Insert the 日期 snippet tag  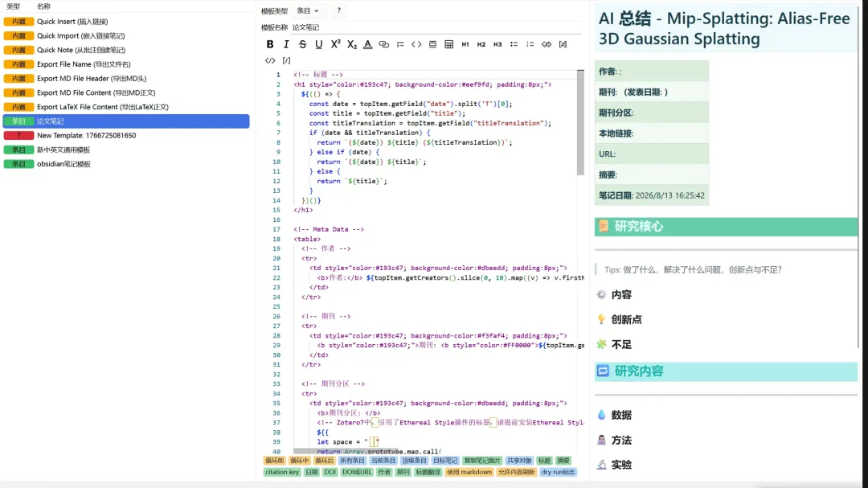pyautogui.click(x=312, y=472)
